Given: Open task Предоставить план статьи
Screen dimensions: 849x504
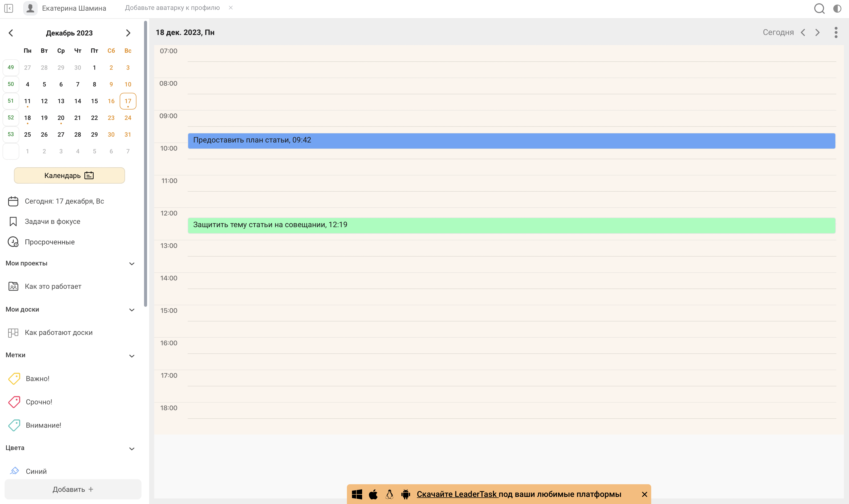Looking at the screenshot, I should [x=511, y=141].
